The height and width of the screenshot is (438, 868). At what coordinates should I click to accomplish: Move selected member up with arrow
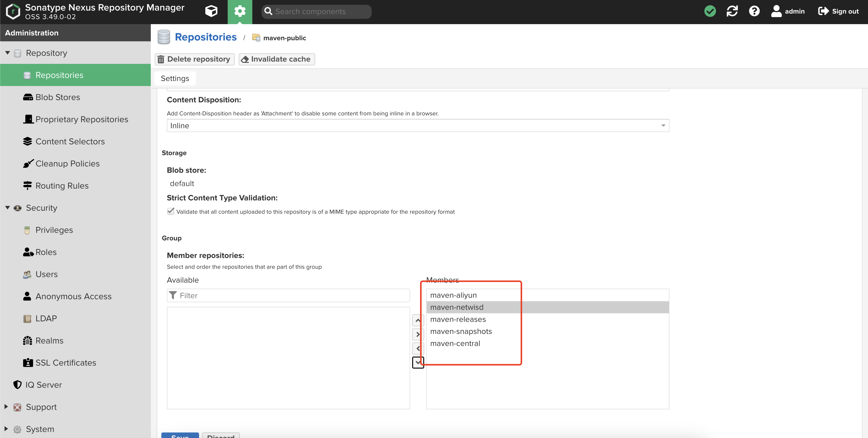(418, 320)
